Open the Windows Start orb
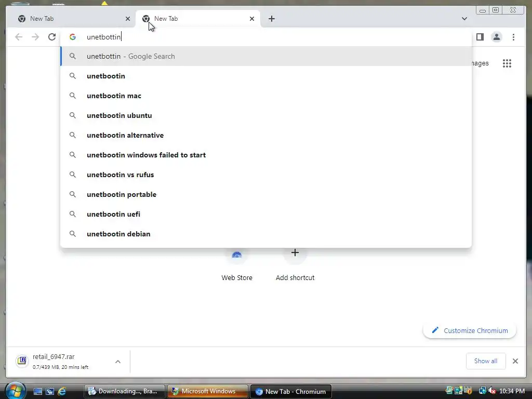This screenshot has height=399, width=532. (x=15, y=391)
